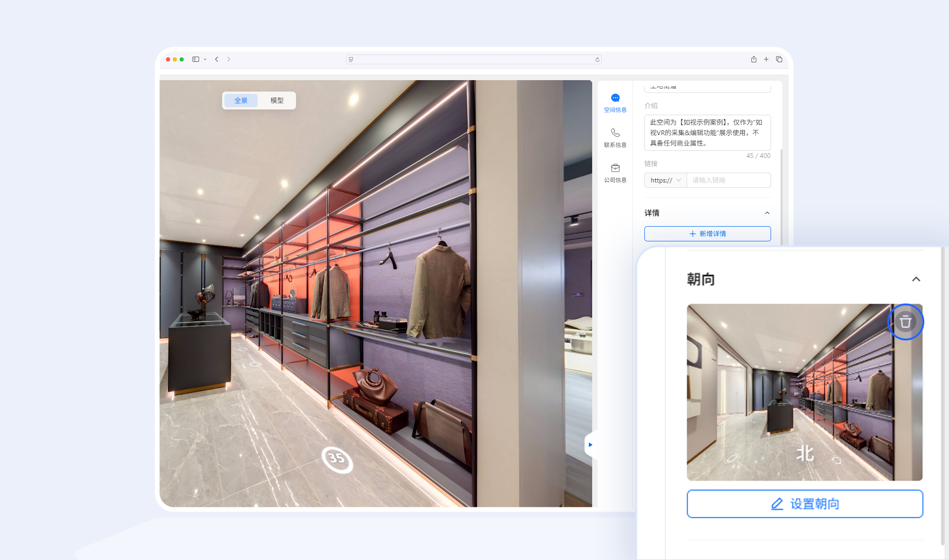The width and height of the screenshot is (949, 560).
Task: Open the 空间信息 sidebar section
Action: click(x=615, y=103)
